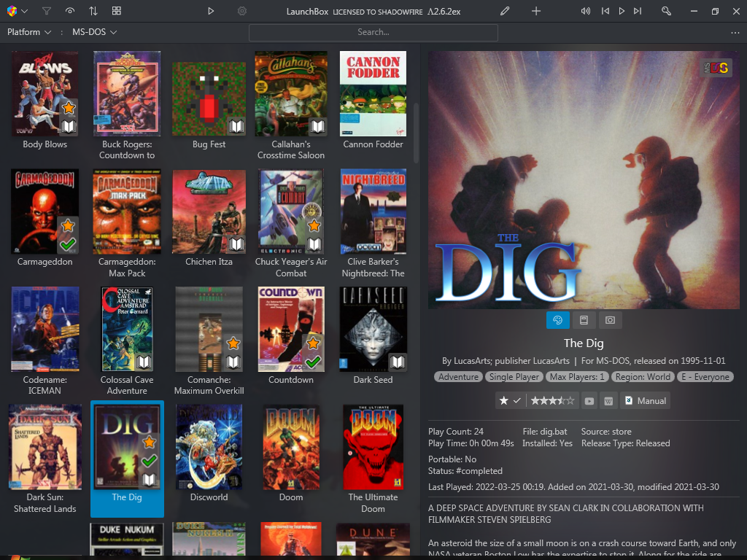Click the previous track music icon
The width and height of the screenshot is (747, 560).
point(605,11)
